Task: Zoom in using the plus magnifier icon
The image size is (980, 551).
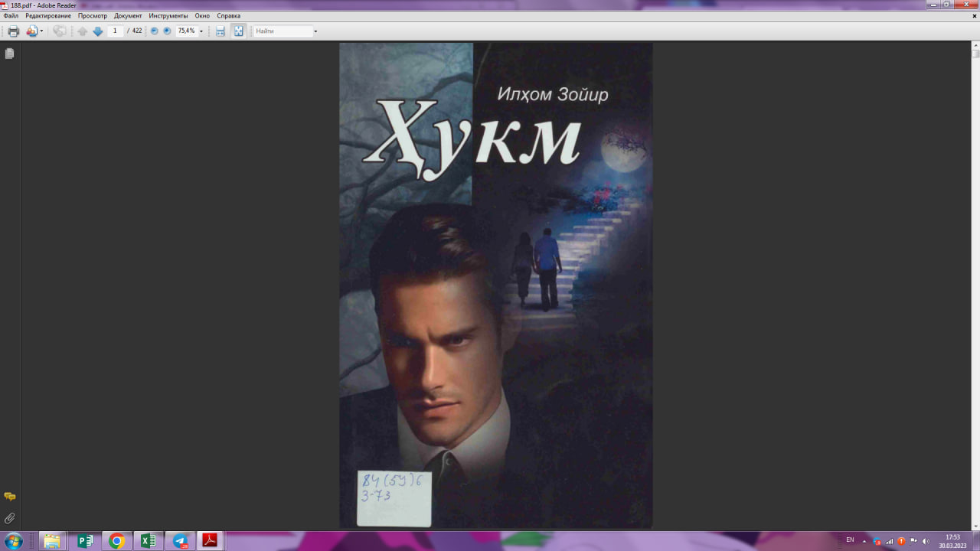Action: (168, 31)
